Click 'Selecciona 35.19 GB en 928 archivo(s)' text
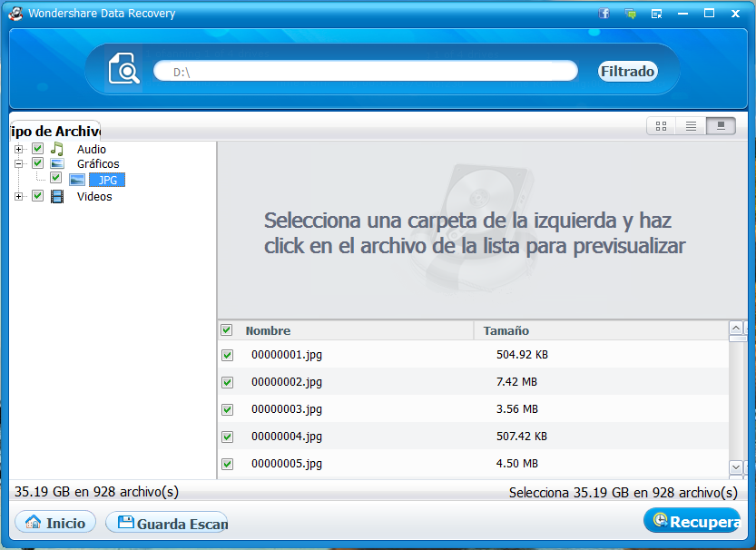This screenshot has width=756, height=550. 623,493
